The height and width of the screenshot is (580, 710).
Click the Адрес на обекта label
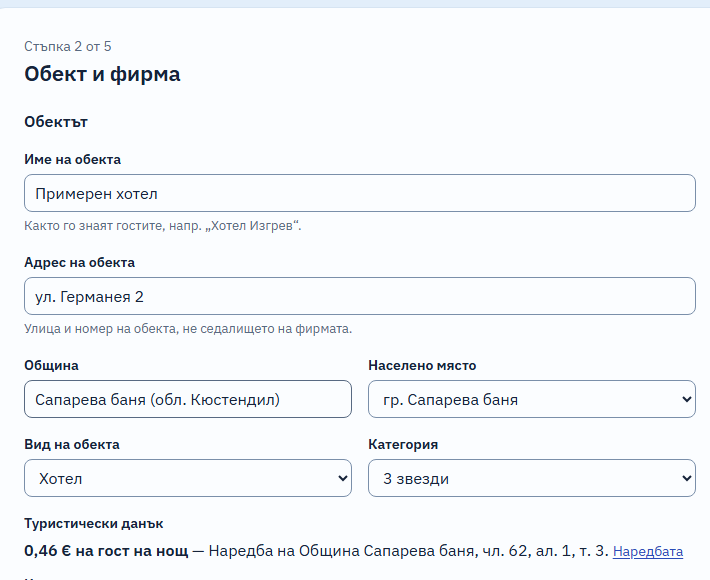click(x=79, y=263)
